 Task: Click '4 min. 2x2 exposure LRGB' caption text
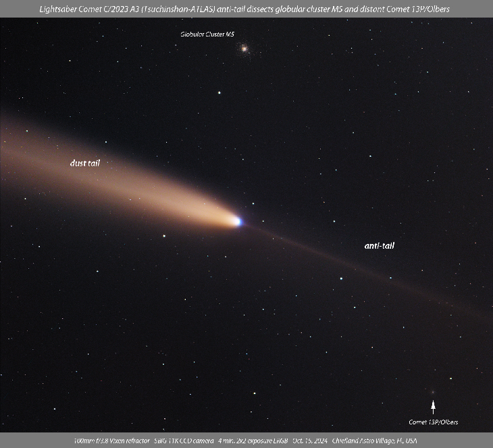[x=253, y=441]
